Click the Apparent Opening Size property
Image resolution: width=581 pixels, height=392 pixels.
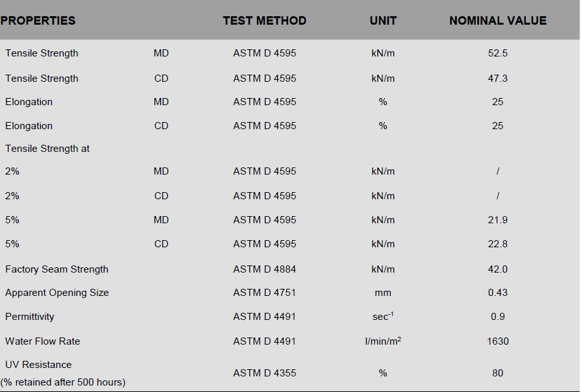point(57,293)
